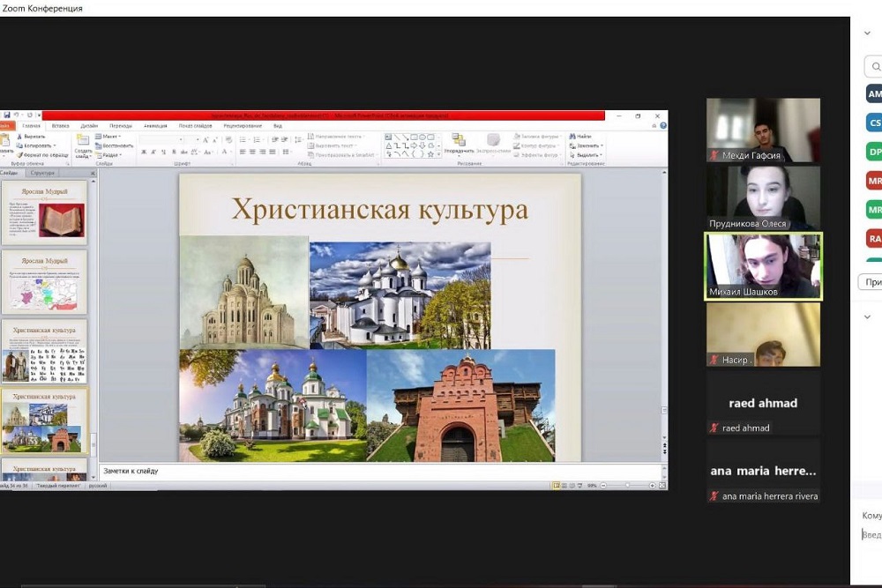The width and height of the screenshot is (882, 588).
Task: Click the zoom slider in status bar
Action: click(628, 486)
